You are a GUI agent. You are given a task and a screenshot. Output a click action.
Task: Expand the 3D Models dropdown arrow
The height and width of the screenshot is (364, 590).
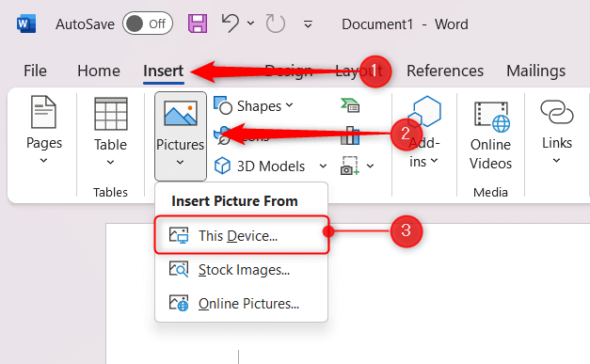click(x=323, y=166)
